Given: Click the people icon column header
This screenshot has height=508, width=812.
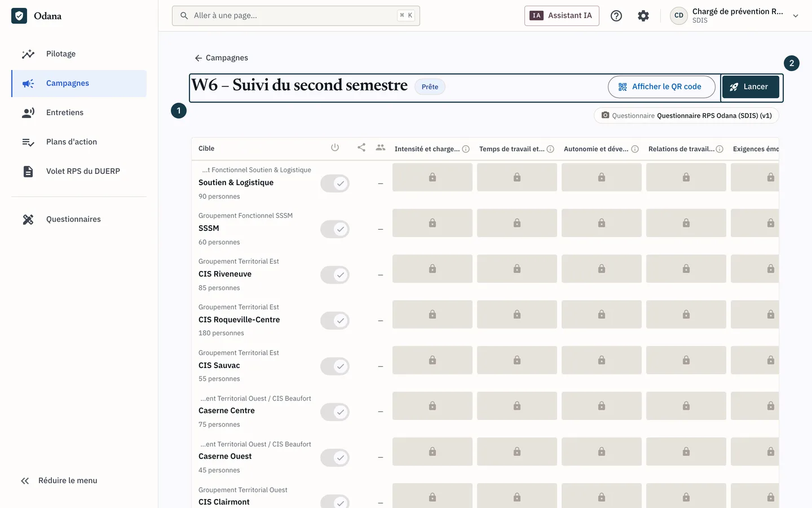Looking at the screenshot, I should tap(381, 148).
